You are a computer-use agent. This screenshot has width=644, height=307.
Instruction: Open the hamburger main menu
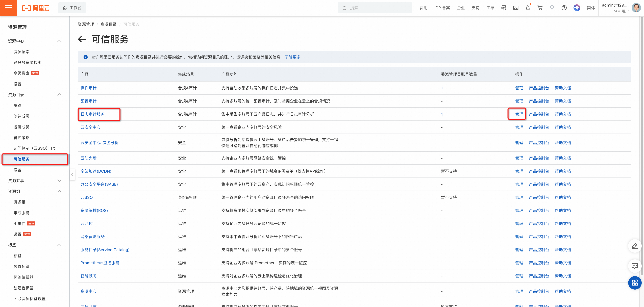8,8
